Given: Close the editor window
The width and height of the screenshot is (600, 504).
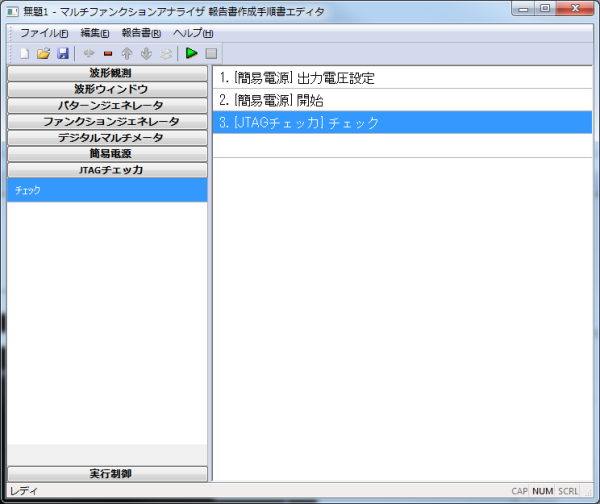Looking at the screenshot, I should point(575,9).
